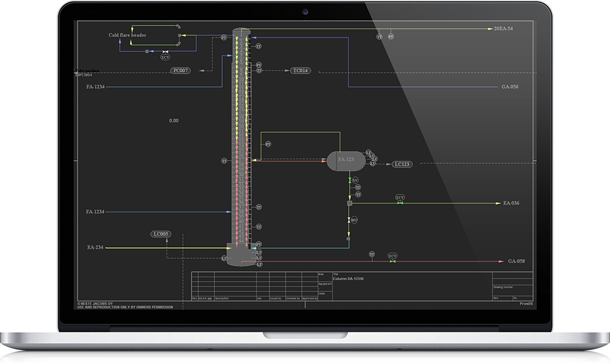Open the LC005 level controller tag
The width and height of the screenshot is (610, 364).
pyautogui.click(x=161, y=234)
